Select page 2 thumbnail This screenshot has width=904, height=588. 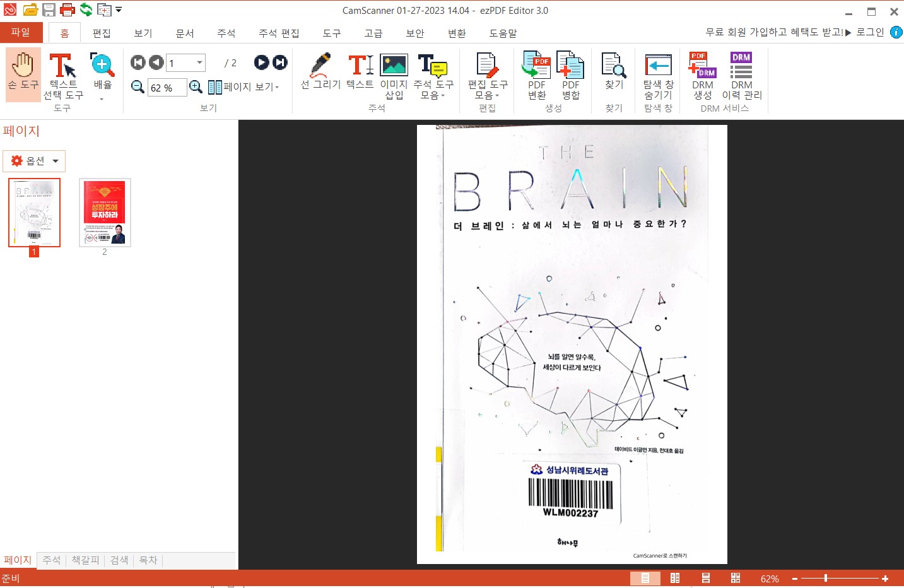pos(105,213)
